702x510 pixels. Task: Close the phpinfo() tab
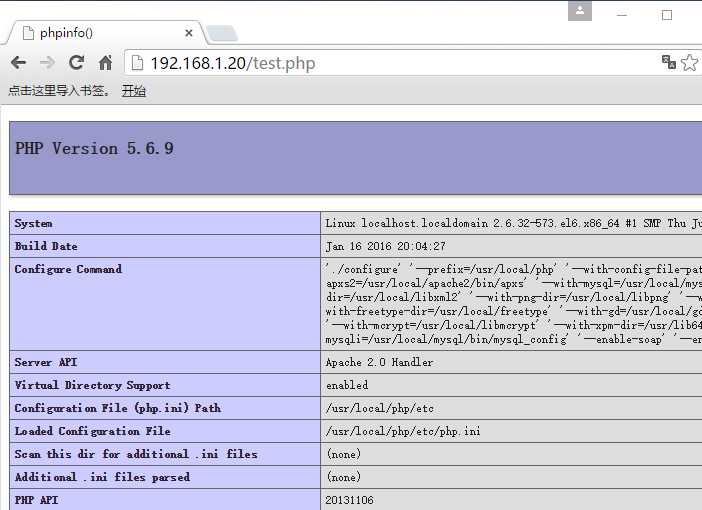[189, 33]
